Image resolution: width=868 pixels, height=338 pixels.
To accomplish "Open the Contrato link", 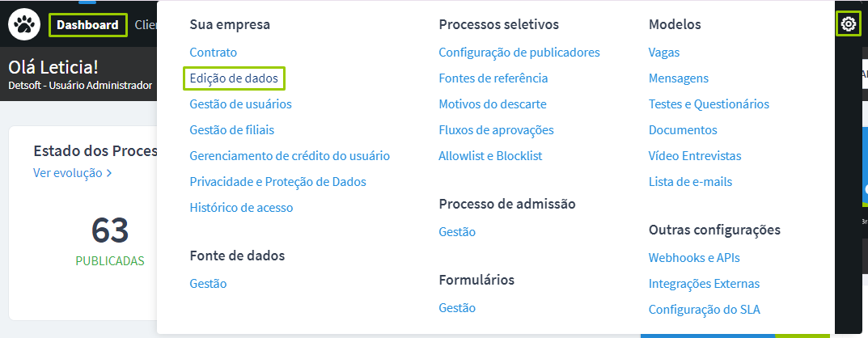I will click(213, 53).
